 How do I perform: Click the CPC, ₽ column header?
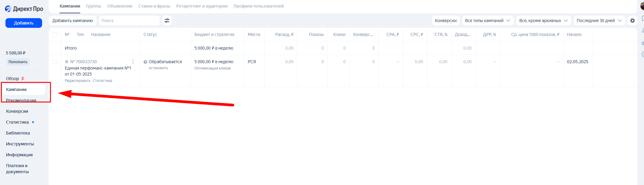coord(417,34)
